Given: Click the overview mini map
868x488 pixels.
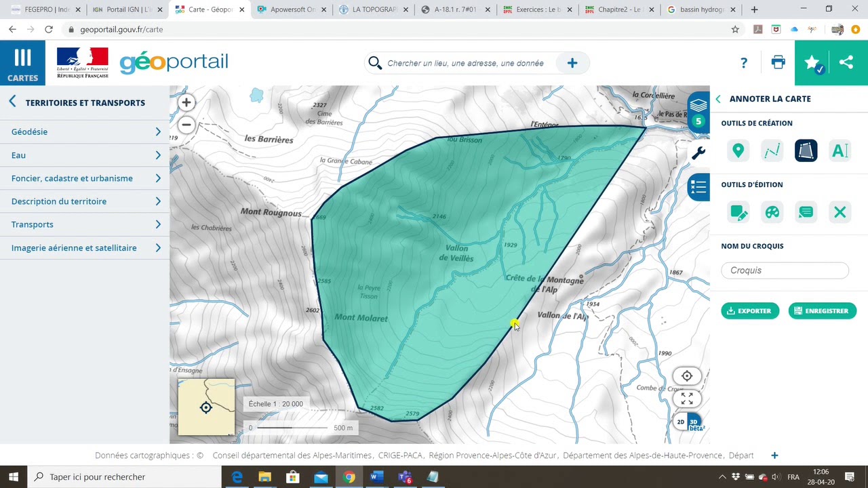Looking at the screenshot, I should coord(206,407).
